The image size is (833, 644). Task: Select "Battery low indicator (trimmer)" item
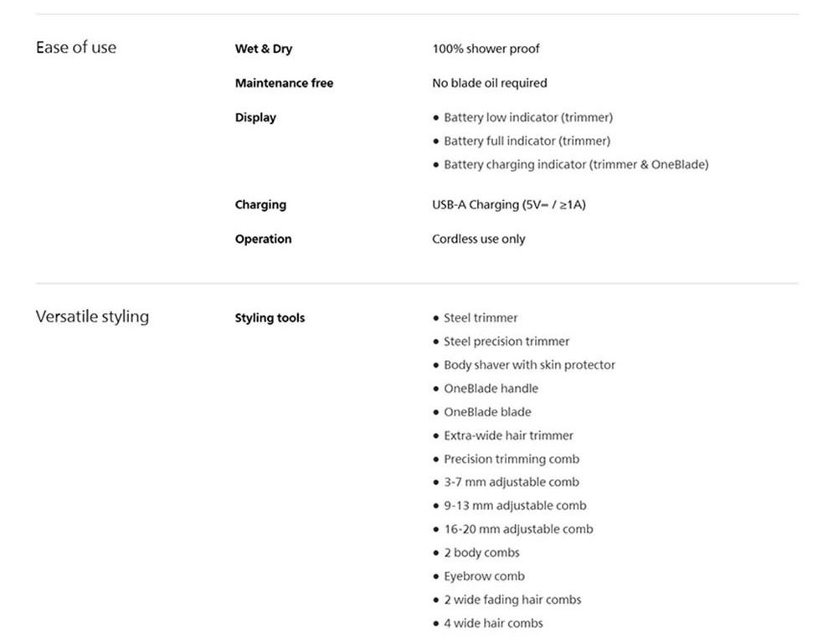point(527,117)
